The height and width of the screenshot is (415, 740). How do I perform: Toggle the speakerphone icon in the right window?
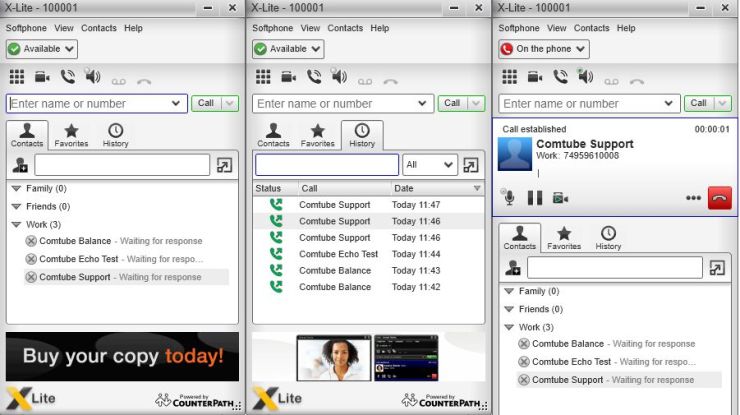point(585,76)
